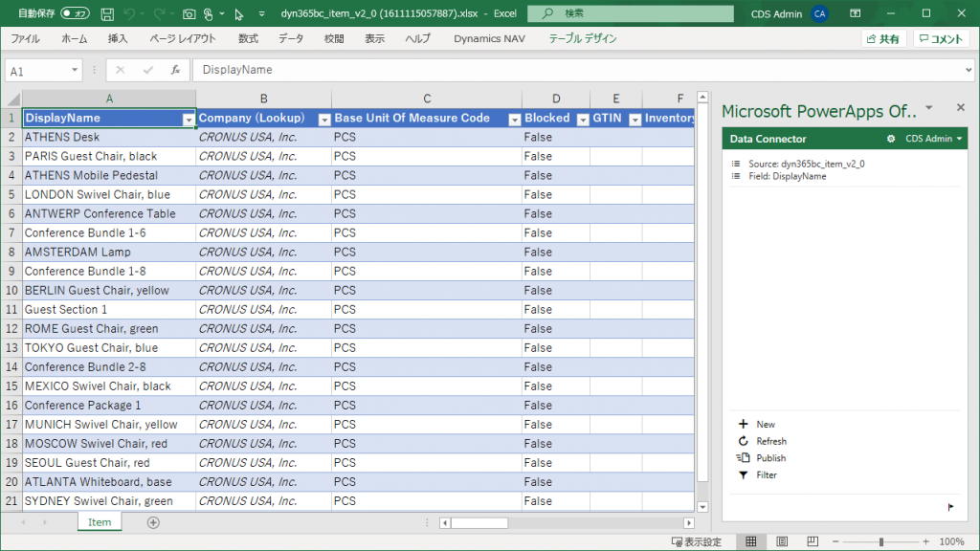Click the Undo arrow icon
Screen dimensions: 980x551
(129, 13)
